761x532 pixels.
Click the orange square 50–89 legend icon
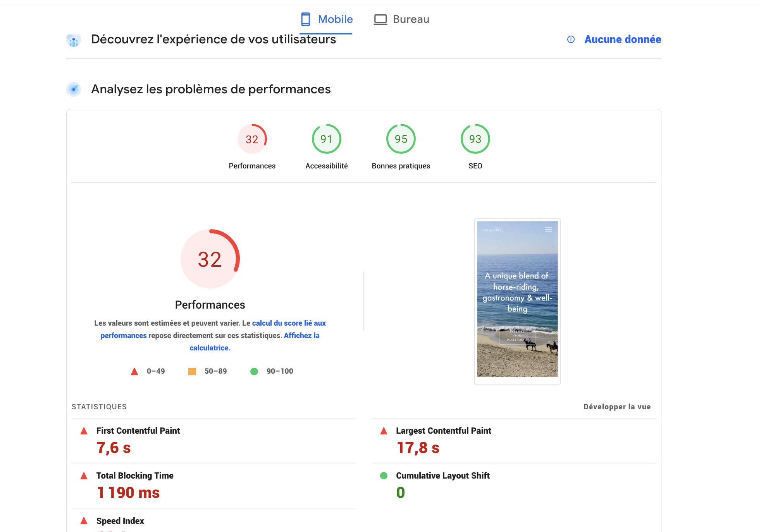click(192, 372)
